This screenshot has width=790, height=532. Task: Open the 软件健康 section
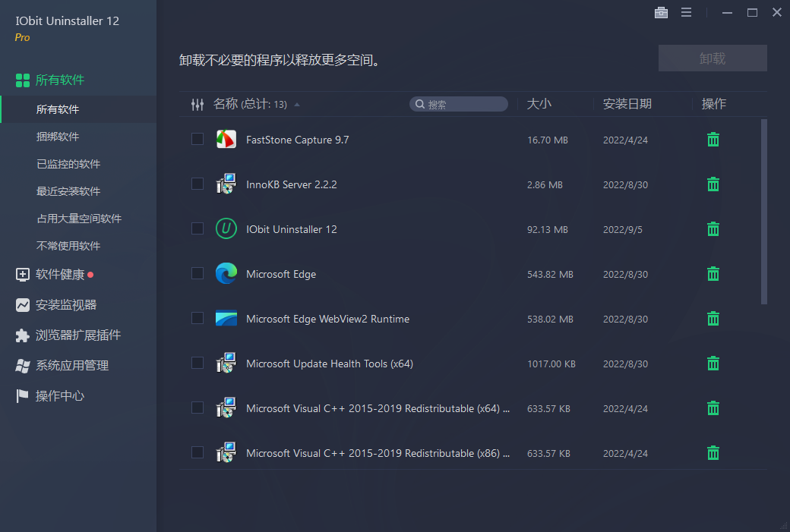pos(55,274)
